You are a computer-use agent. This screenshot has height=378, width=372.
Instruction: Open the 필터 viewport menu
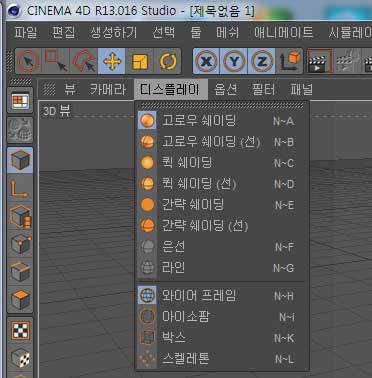(263, 89)
